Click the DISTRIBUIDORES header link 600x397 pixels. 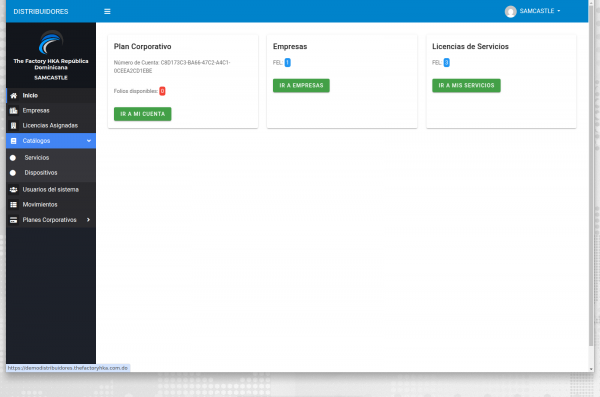pyautogui.click(x=41, y=11)
